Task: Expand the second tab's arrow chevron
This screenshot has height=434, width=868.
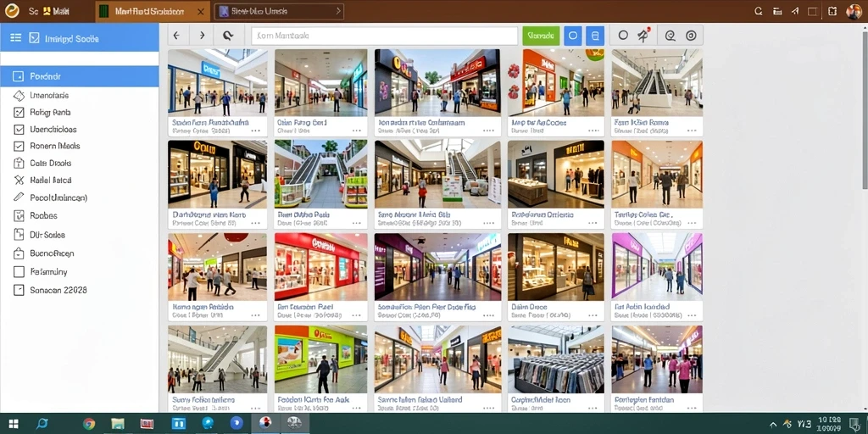Action: pos(338,11)
